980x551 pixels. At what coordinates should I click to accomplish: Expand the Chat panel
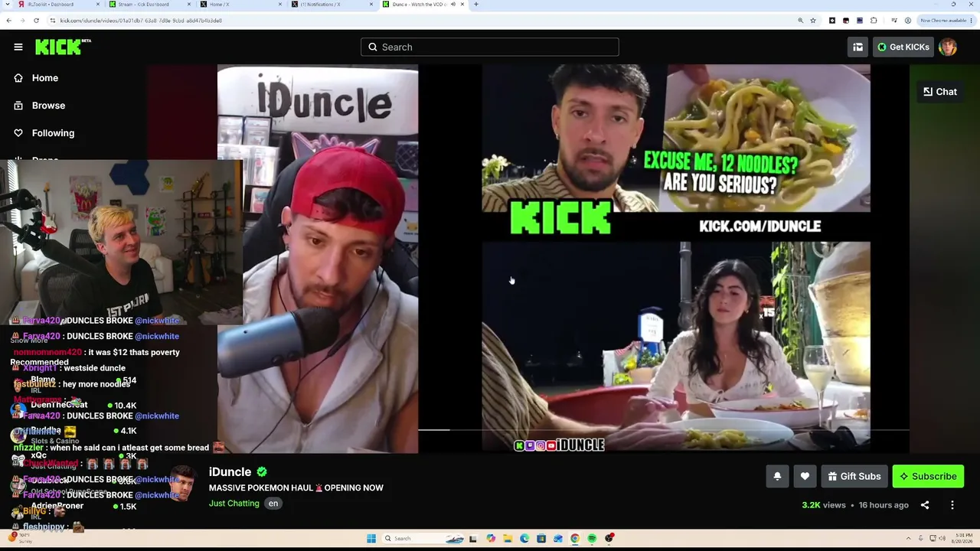[940, 92]
